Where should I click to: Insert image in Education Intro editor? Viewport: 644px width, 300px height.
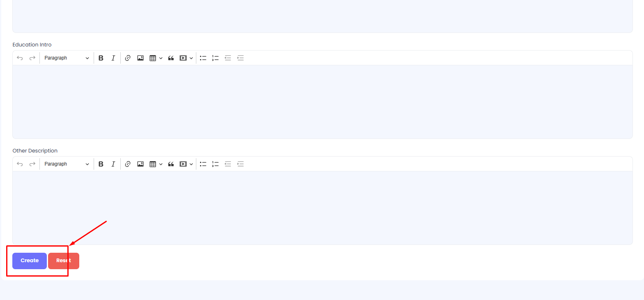coord(140,58)
